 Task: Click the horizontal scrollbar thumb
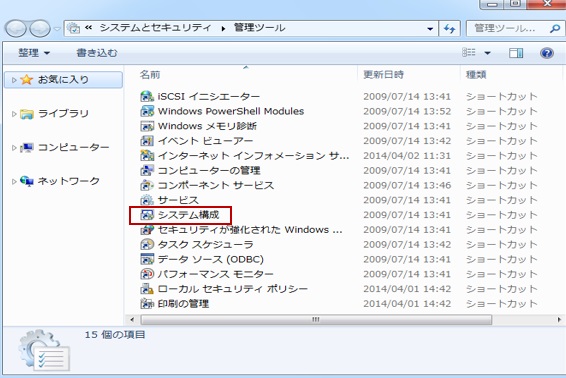[x=316, y=320]
